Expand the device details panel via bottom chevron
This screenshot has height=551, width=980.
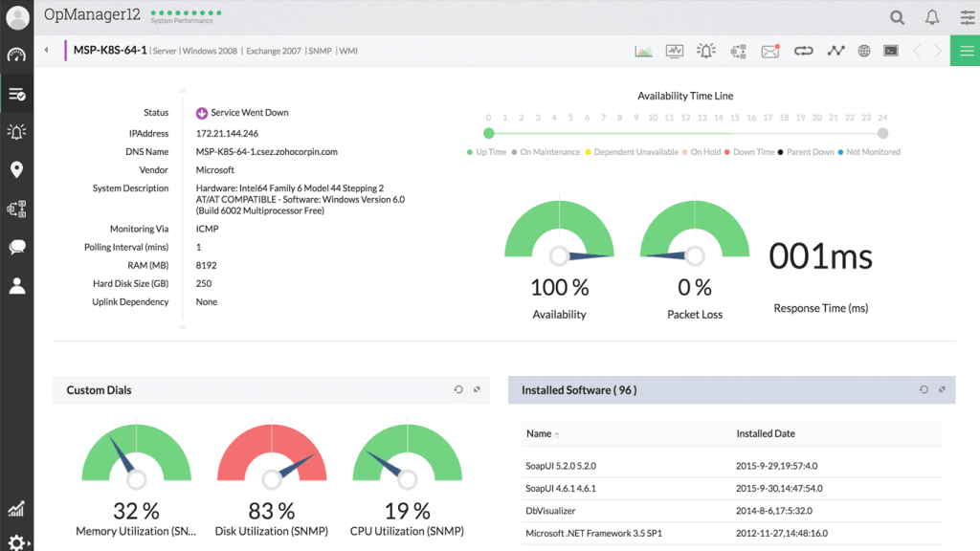coord(182,326)
